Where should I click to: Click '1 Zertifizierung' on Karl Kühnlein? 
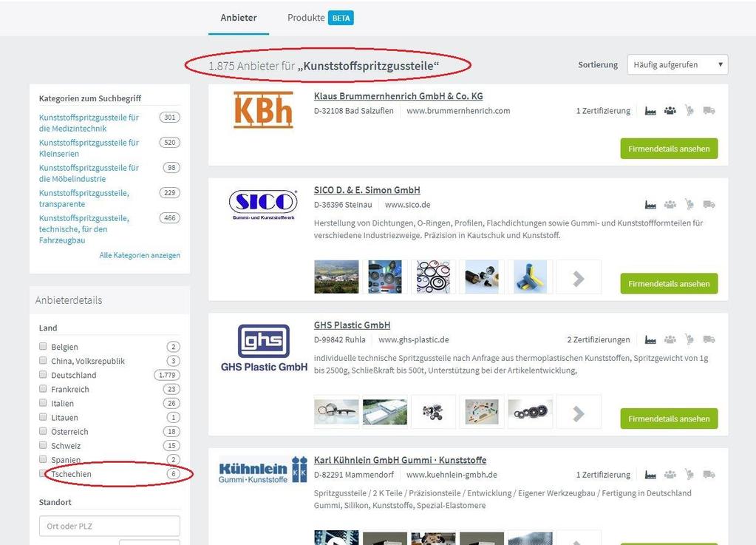(x=603, y=475)
